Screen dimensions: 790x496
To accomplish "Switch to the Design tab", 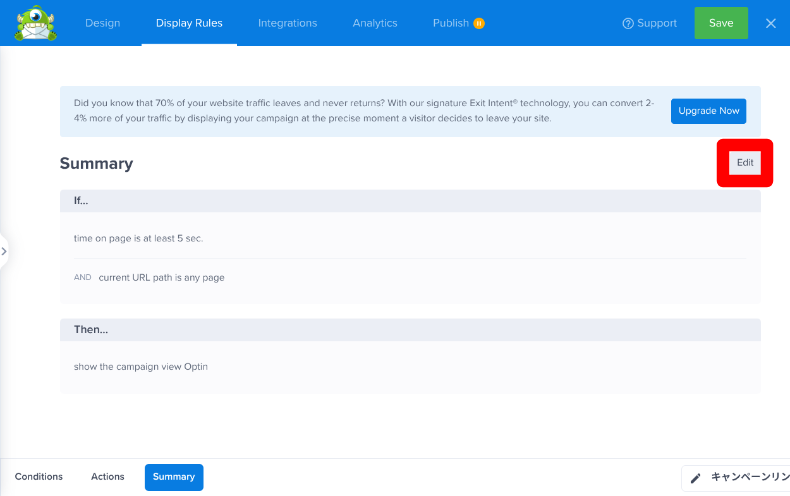I will [103, 23].
